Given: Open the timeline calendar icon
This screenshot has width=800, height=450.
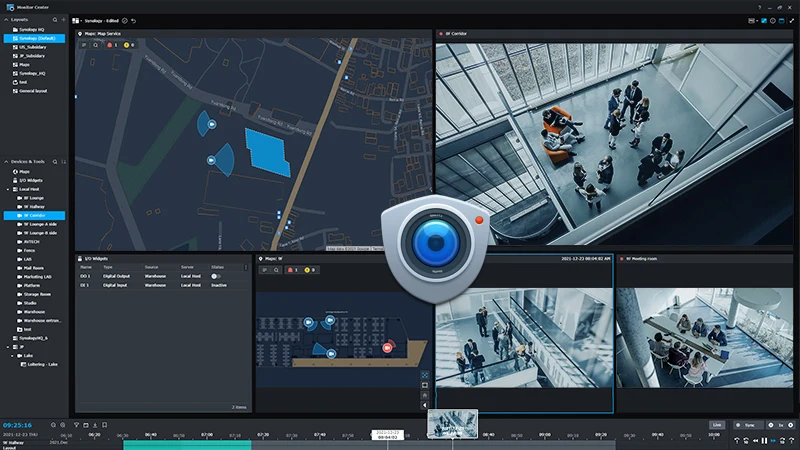Looking at the screenshot, I should click(x=86, y=425).
